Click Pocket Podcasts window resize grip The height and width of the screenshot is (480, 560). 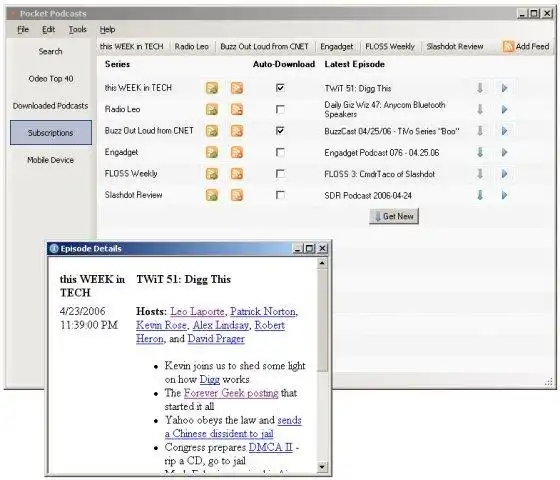pyautogui.click(x=549, y=382)
